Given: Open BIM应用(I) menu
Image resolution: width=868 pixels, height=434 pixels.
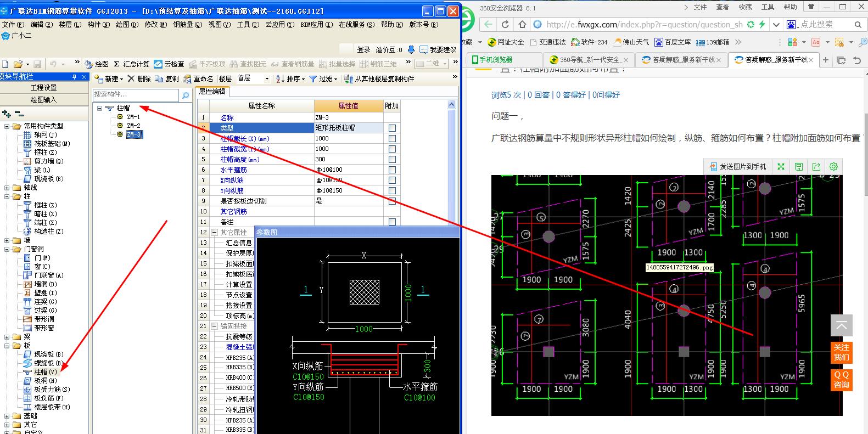Looking at the screenshot, I should click(316, 25).
